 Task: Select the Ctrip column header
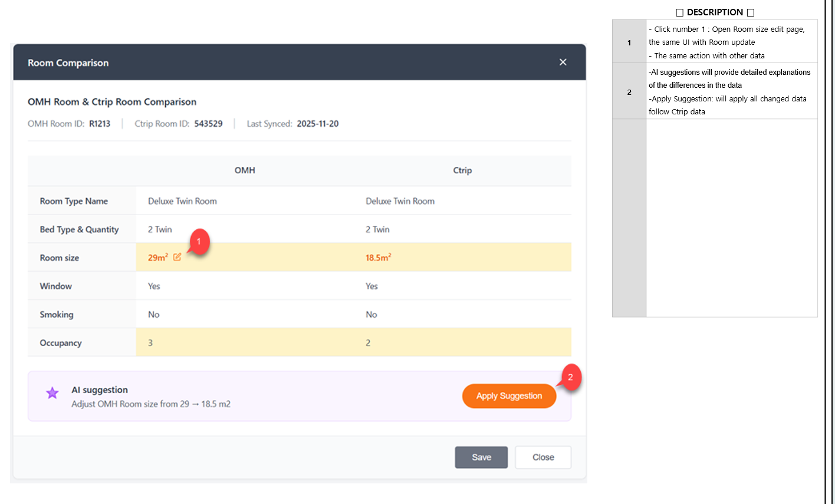(462, 170)
